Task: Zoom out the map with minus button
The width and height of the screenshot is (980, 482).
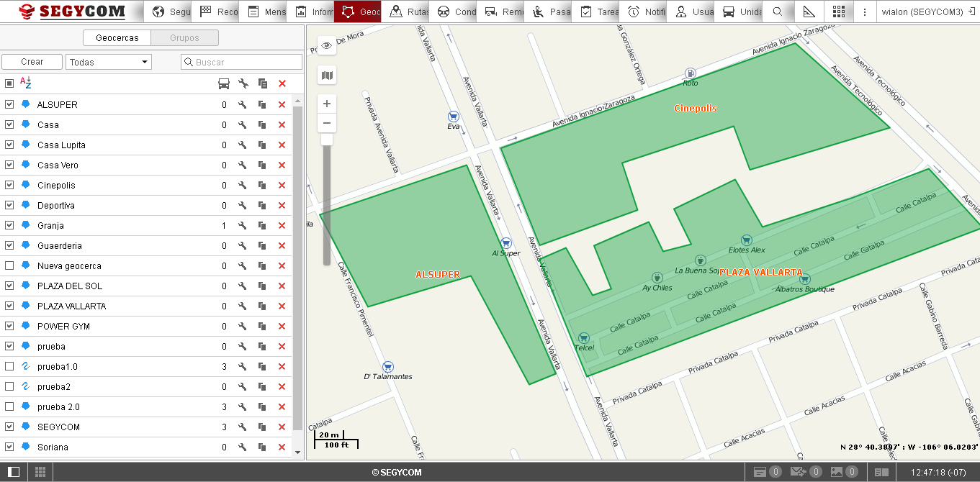Action: pyautogui.click(x=327, y=123)
